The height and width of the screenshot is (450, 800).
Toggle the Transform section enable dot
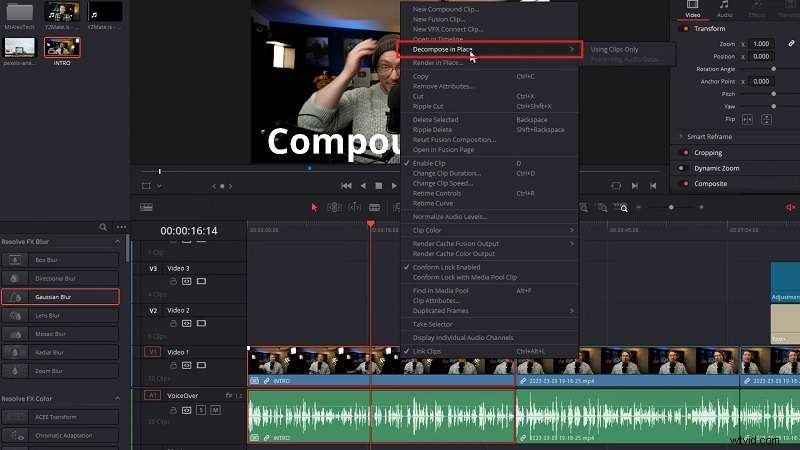coord(686,29)
